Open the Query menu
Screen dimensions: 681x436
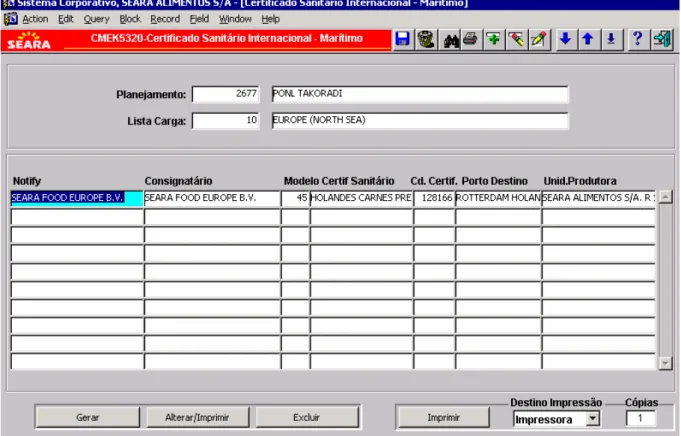96,19
